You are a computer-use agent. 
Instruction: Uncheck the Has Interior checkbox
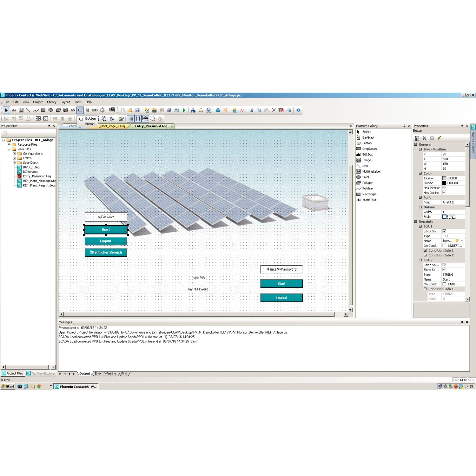[x=444, y=188]
